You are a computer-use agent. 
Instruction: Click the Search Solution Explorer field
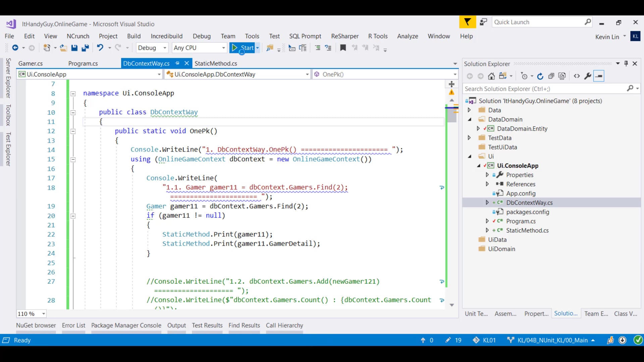543,89
